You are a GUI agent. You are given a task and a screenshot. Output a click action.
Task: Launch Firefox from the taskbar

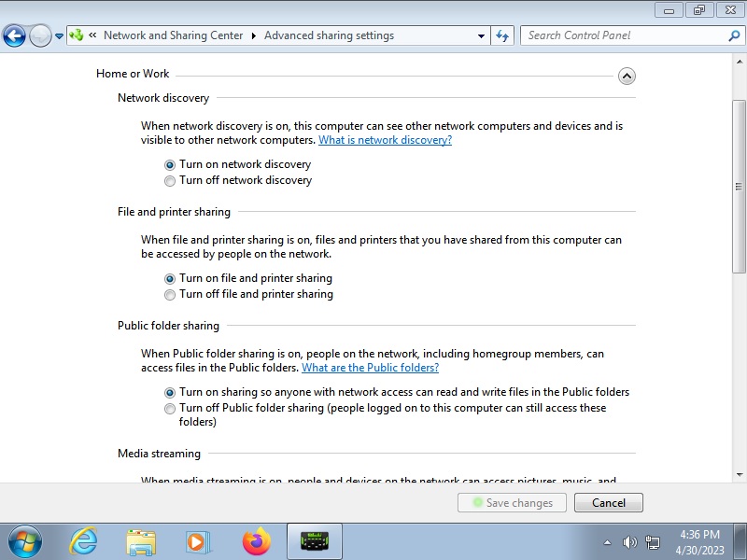(x=256, y=541)
